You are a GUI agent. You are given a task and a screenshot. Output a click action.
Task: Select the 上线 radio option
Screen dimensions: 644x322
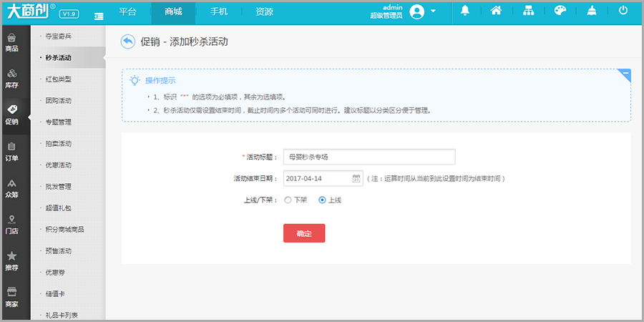coord(323,200)
